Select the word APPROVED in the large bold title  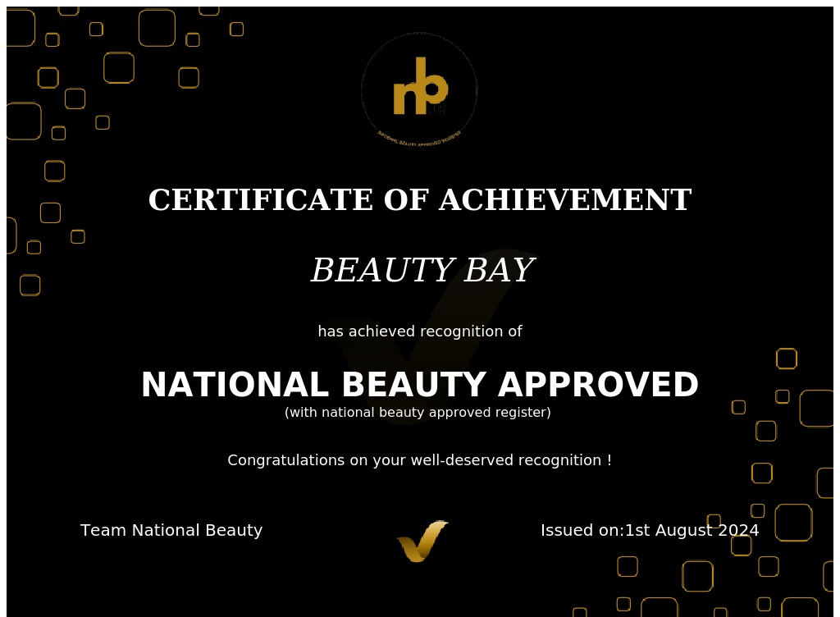[598, 386]
